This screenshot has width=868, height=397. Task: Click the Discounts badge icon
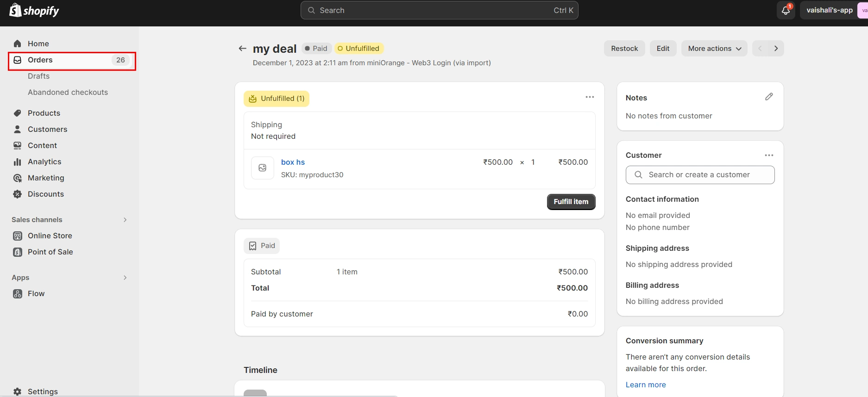(x=18, y=194)
